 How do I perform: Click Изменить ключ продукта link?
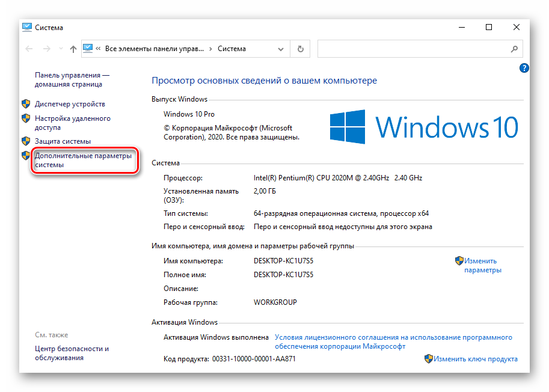click(475, 359)
